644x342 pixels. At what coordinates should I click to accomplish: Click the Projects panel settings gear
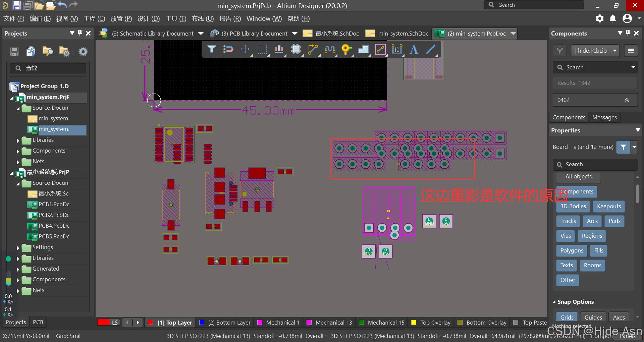click(x=83, y=51)
